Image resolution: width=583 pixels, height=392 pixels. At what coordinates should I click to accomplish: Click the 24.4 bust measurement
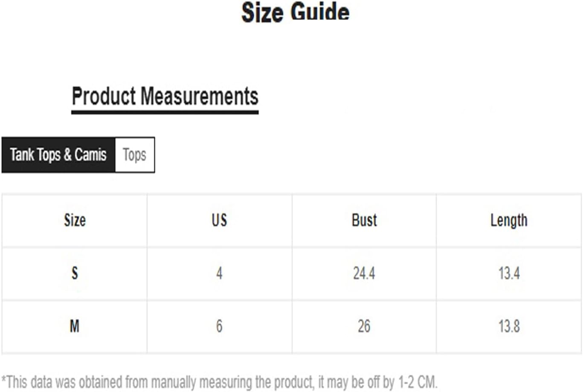pos(364,273)
